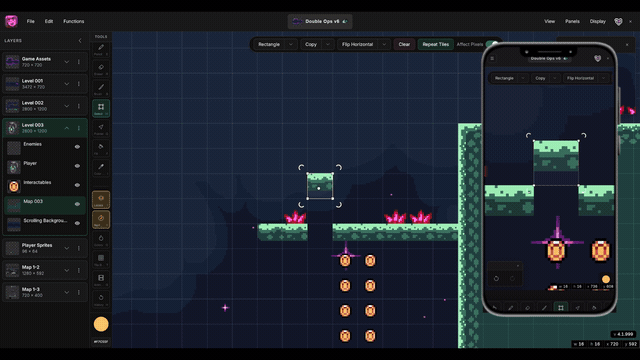This screenshot has width=640, height=360.
Task: Collapse the Level 003 layer group
Action: coord(67,128)
